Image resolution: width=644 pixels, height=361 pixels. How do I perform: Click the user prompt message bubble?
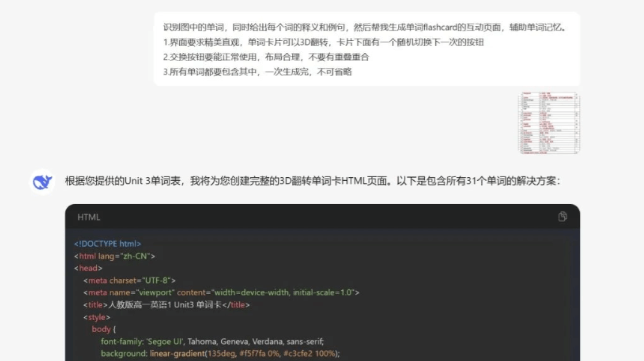click(367, 49)
